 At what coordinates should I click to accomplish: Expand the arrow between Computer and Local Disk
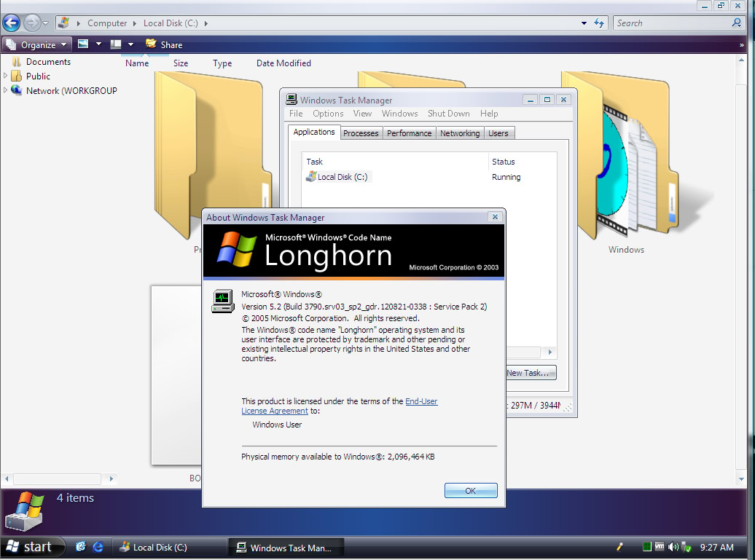[135, 23]
